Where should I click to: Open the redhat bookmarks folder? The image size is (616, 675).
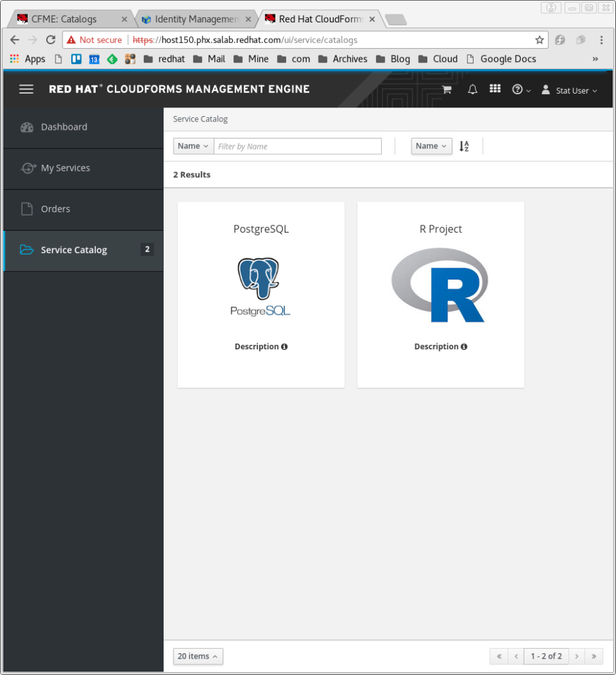tap(164, 59)
